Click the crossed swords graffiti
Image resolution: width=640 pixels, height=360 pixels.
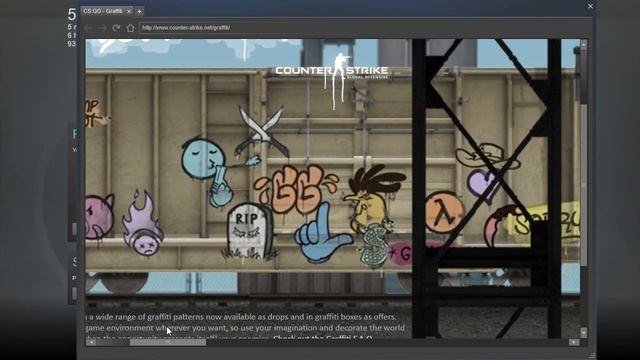coord(262,131)
